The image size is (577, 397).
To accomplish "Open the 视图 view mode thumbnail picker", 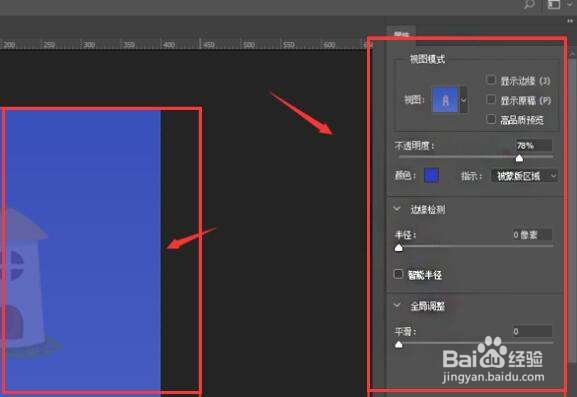I will point(445,100).
